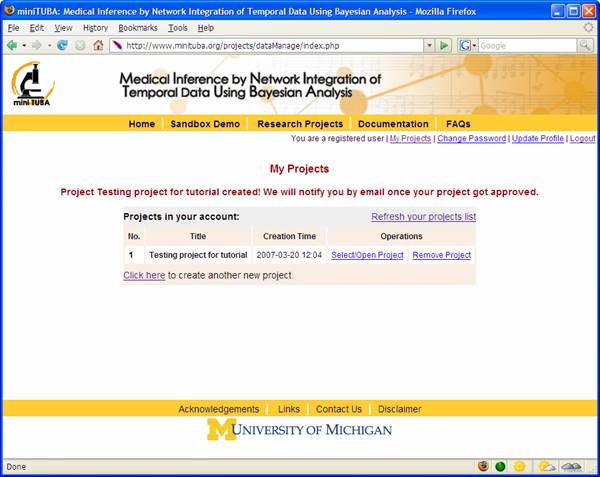This screenshot has width=600, height=477.
Task: Open the File menu
Action: tap(13, 28)
